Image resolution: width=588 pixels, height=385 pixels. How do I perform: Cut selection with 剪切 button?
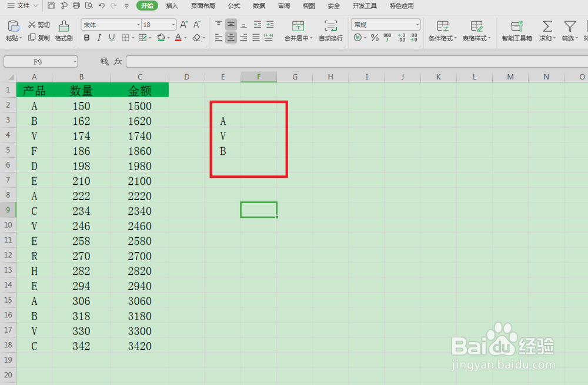point(39,25)
